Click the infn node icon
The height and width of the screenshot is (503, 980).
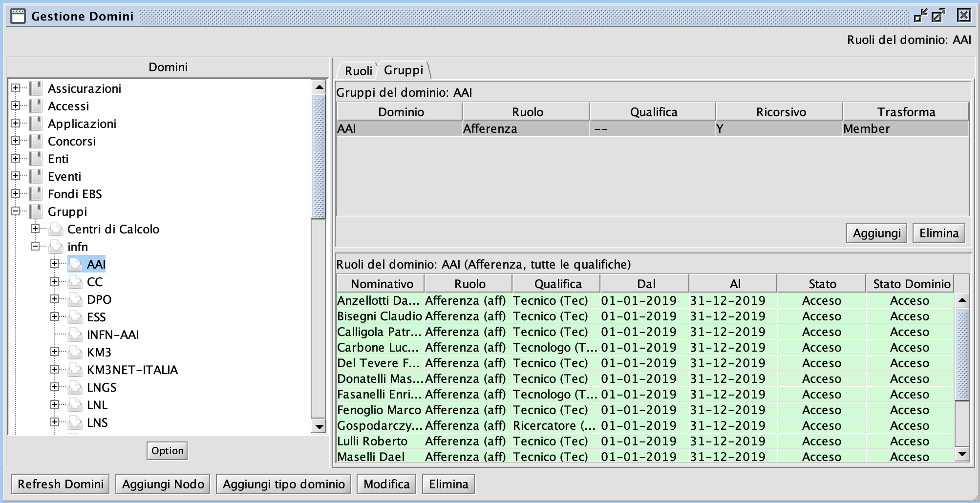(56, 247)
